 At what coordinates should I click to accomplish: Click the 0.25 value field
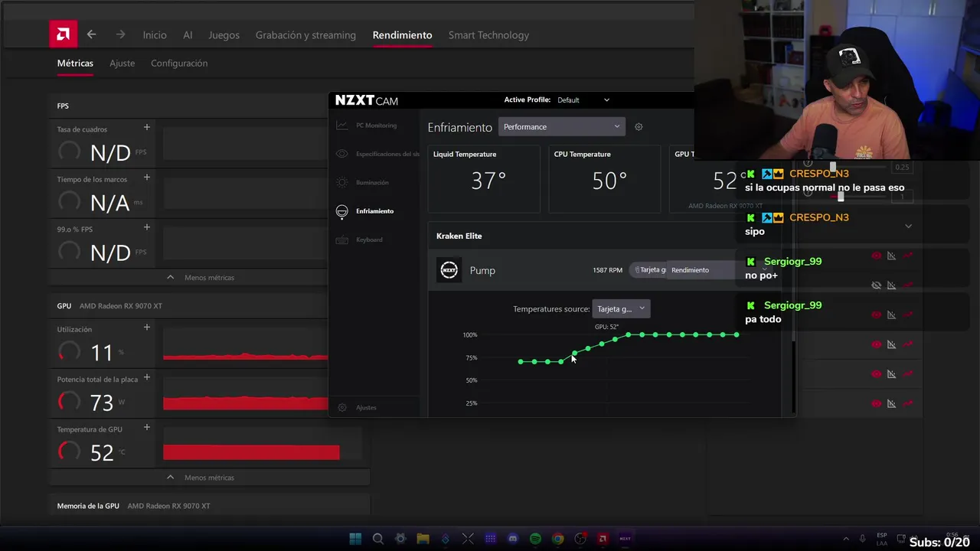click(x=902, y=167)
